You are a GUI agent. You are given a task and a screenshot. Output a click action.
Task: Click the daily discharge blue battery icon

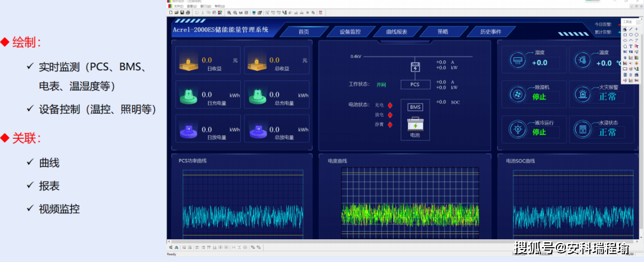point(188,130)
